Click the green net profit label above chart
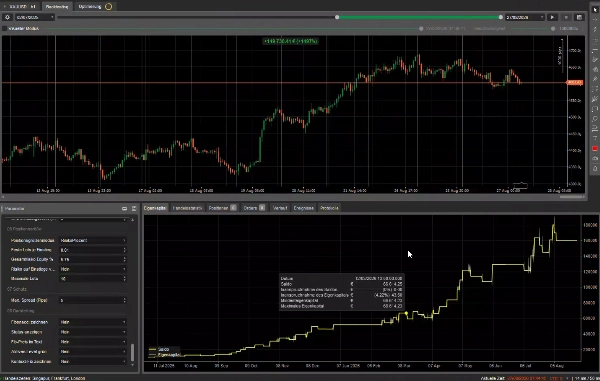This screenshot has width=600, height=381. (x=290, y=41)
